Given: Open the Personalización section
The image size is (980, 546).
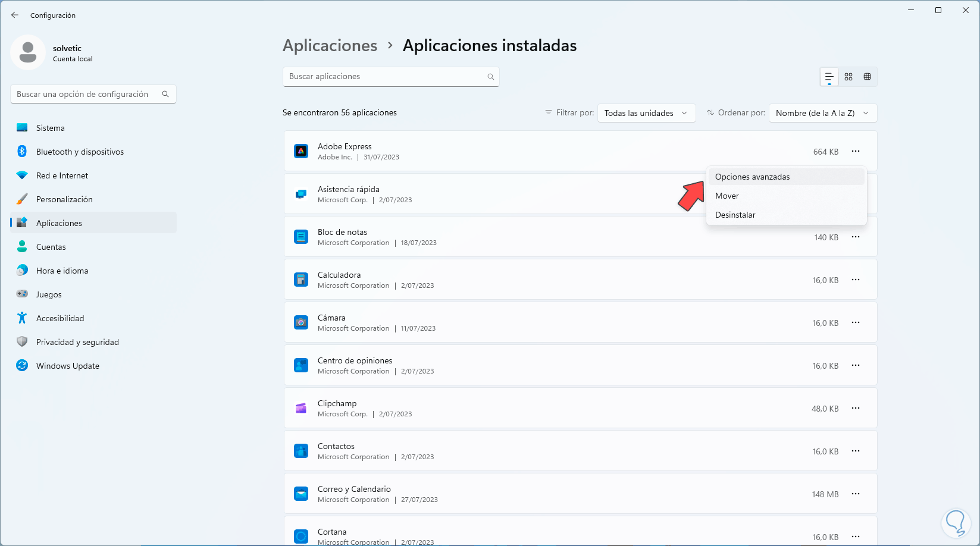Looking at the screenshot, I should click(93, 199).
